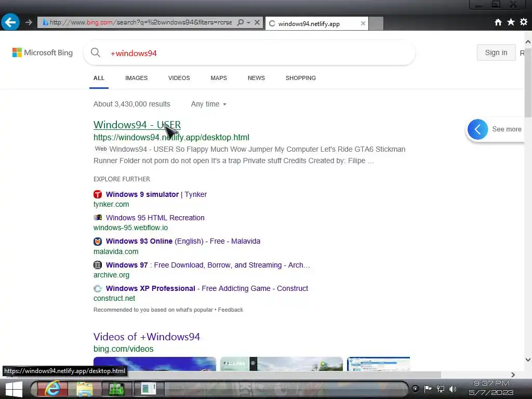
Task: Click the horizontal scrollbar right arrow
Action: [x=513, y=375]
